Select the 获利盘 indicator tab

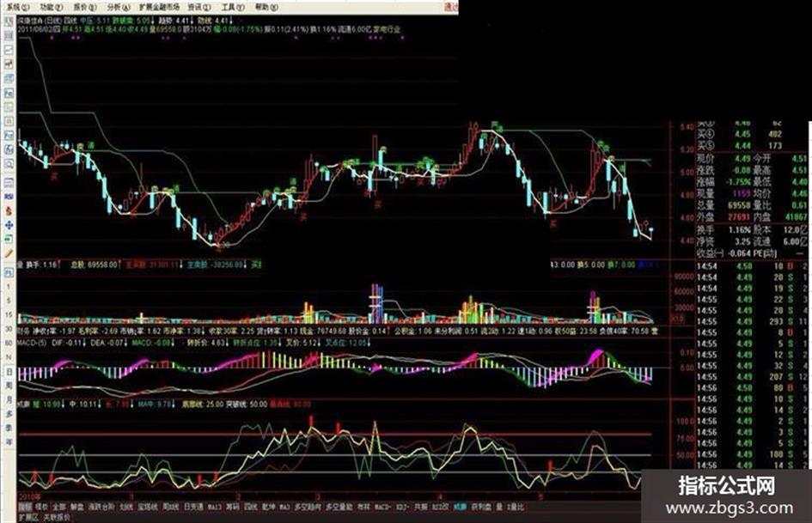[x=481, y=507]
